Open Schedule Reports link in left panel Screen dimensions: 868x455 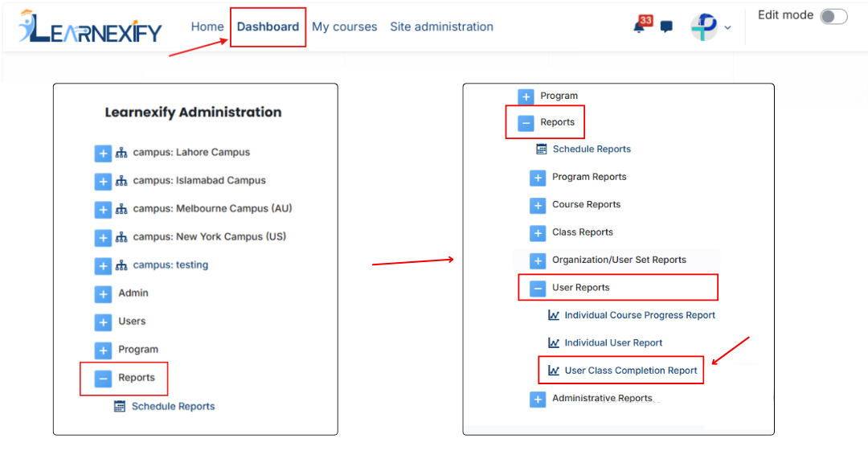(174, 406)
